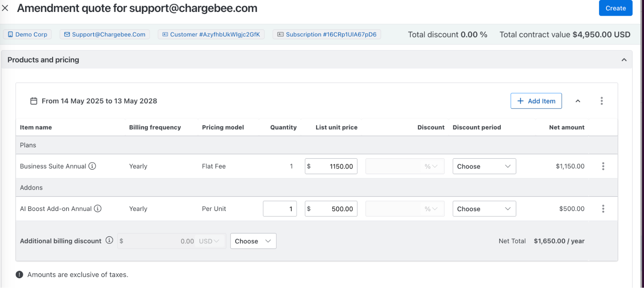The image size is (644, 288).
Task: Collapse the Products and pricing section
Action: tap(624, 60)
